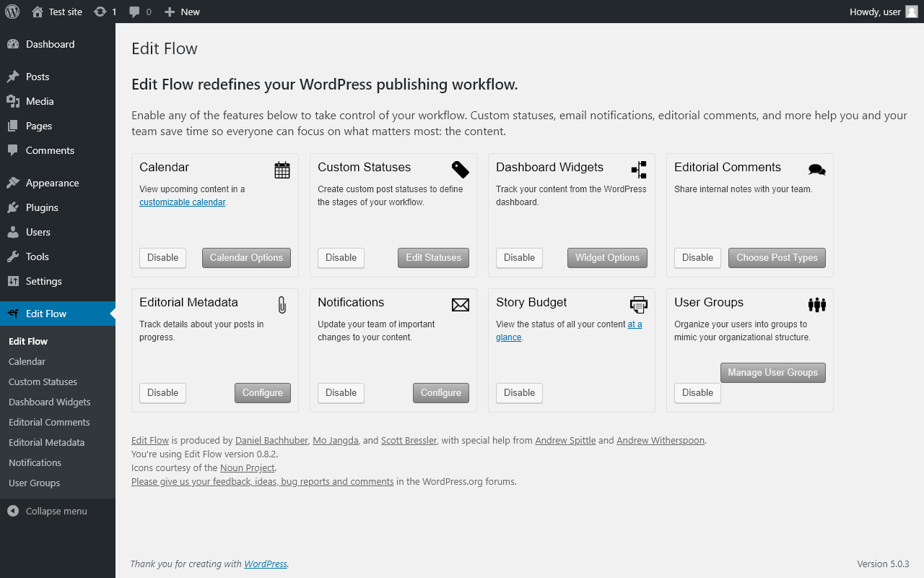Viewport: 924px width, 578px height.
Task: Open Dashboard in the sidebar
Action: 58,44
